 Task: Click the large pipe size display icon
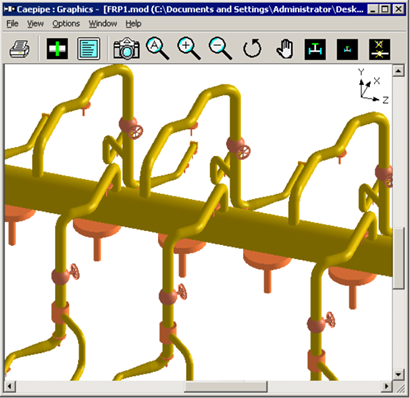point(315,49)
